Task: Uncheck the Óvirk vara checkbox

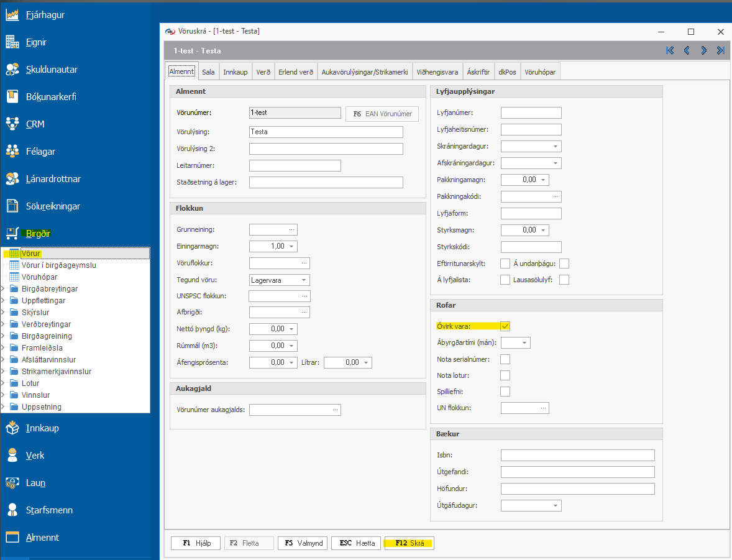Action: point(505,326)
